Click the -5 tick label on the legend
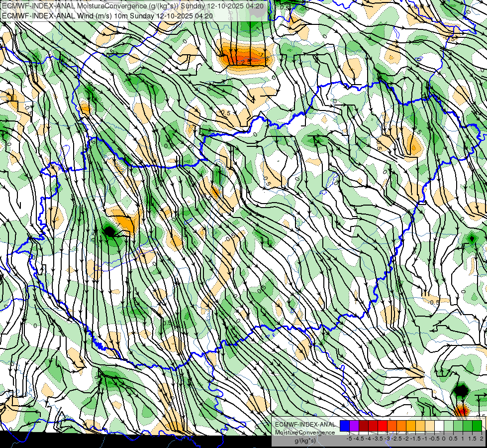This screenshot has height=448, width=487. [x=349, y=439]
